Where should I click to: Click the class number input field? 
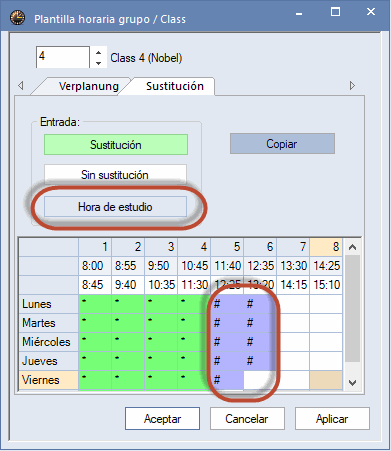point(63,57)
